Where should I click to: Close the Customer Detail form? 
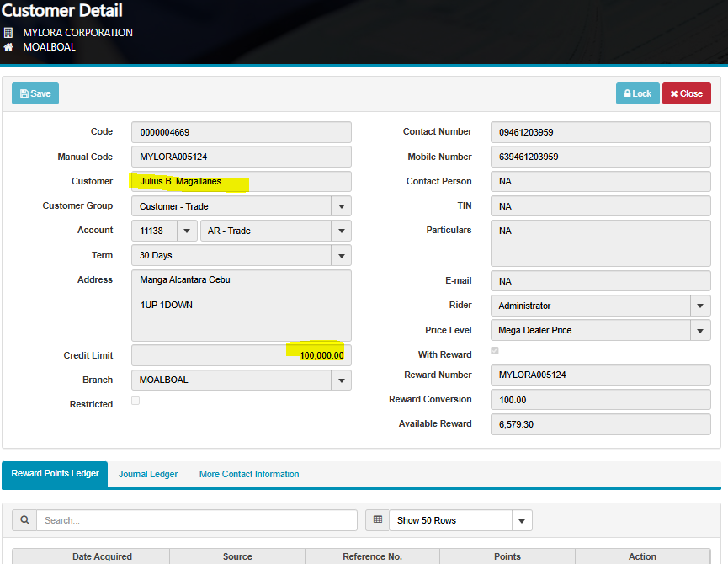[x=686, y=93]
